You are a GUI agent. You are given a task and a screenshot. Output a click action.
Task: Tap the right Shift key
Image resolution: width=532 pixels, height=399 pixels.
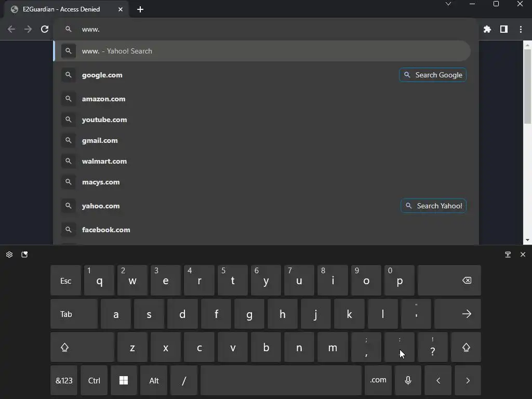466,347
